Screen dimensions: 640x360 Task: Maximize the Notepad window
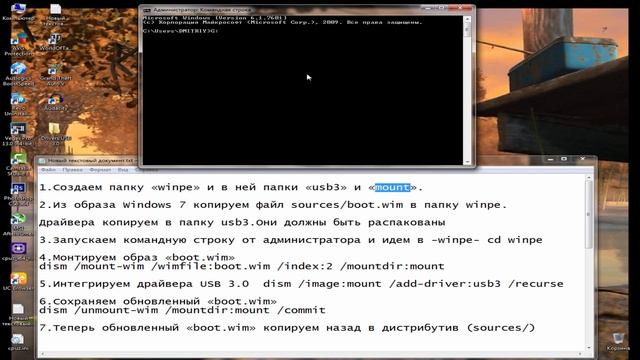coord(564,159)
